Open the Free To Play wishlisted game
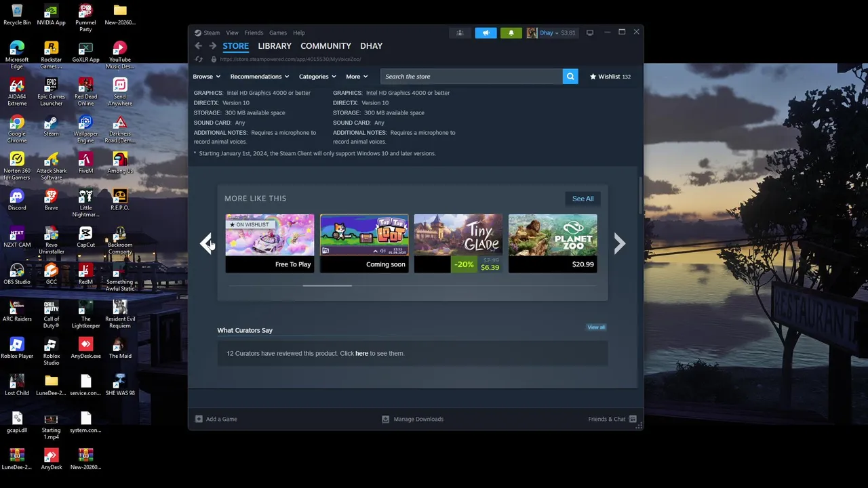 [270, 243]
